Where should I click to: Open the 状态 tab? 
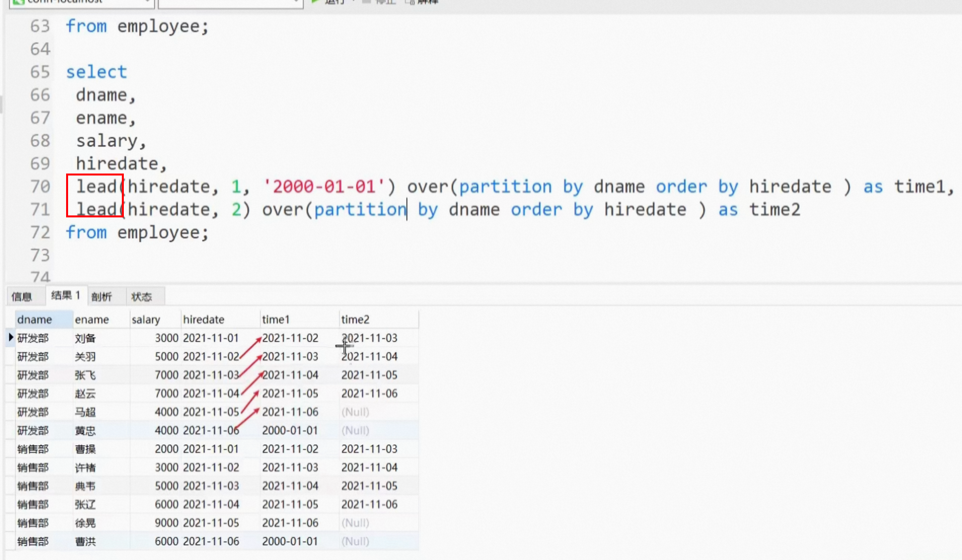click(142, 296)
